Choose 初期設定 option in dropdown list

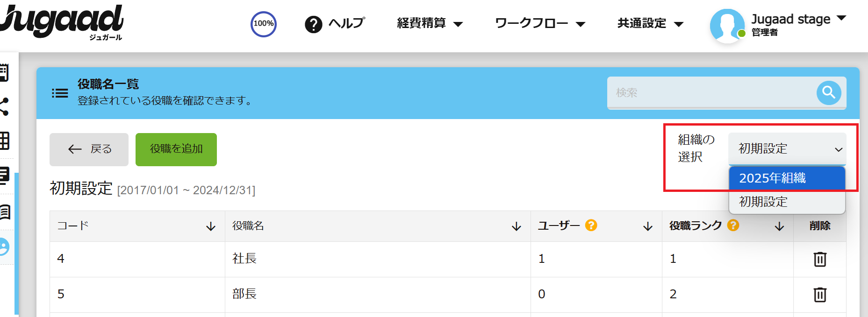click(x=787, y=202)
